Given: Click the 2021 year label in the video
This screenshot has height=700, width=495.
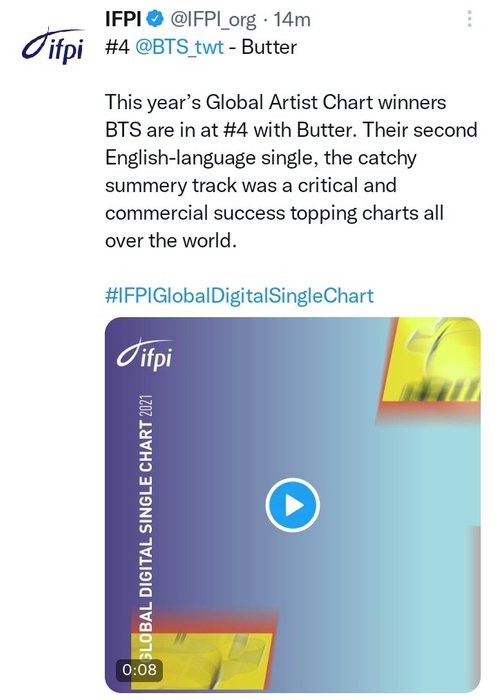Looking at the screenshot, I should point(147,406).
